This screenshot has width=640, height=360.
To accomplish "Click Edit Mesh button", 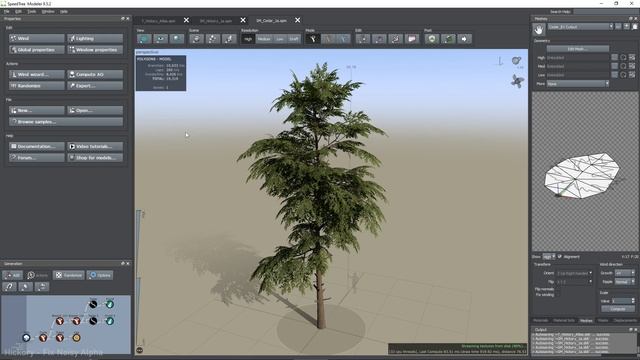I will coord(578,49).
